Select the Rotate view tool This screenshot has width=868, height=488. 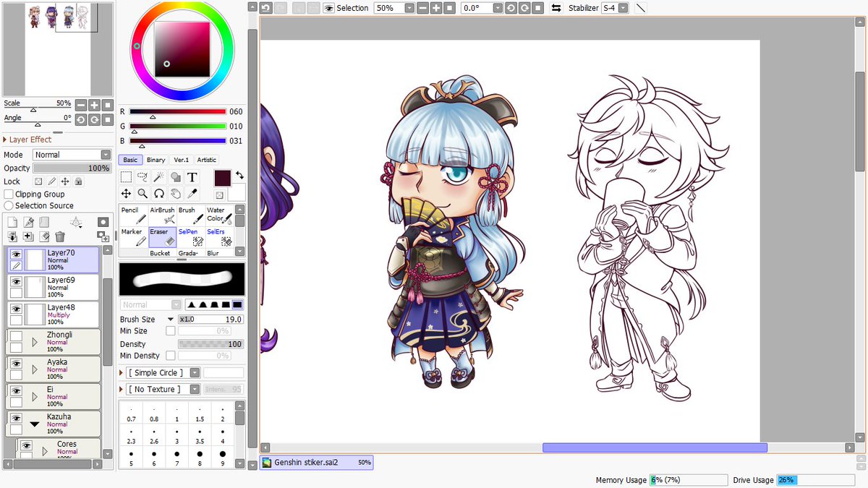tap(159, 193)
